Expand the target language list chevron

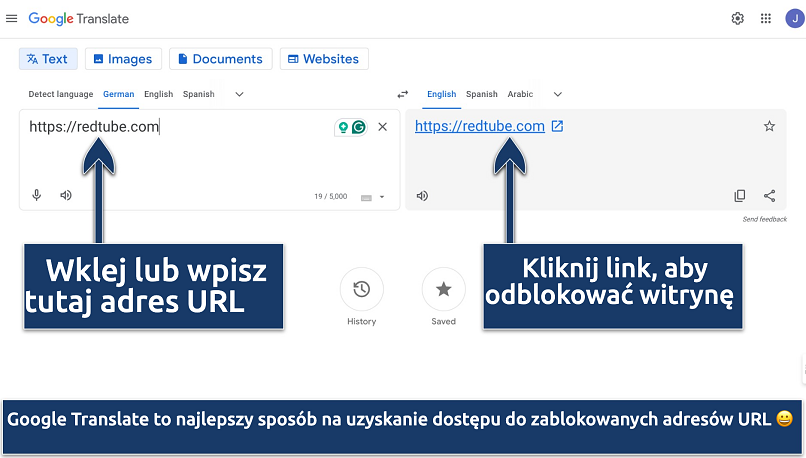(x=558, y=94)
